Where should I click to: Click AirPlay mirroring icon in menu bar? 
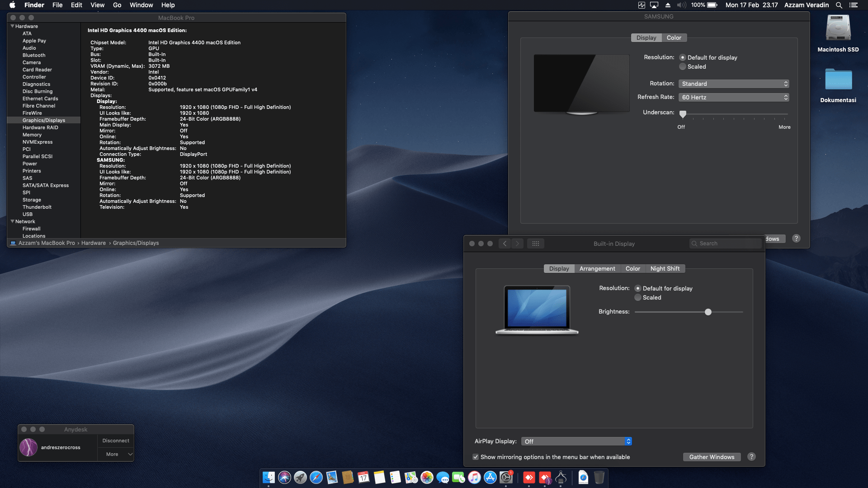click(654, 5)
